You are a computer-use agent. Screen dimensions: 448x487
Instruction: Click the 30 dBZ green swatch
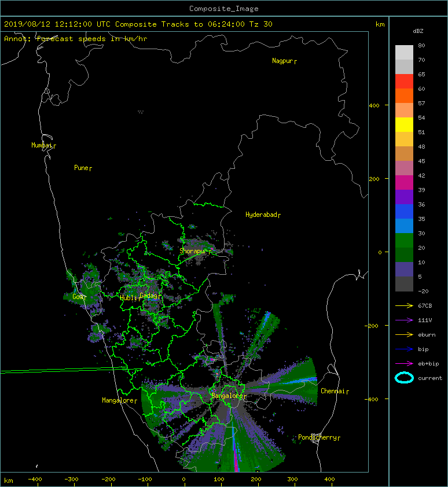(404, 241)
